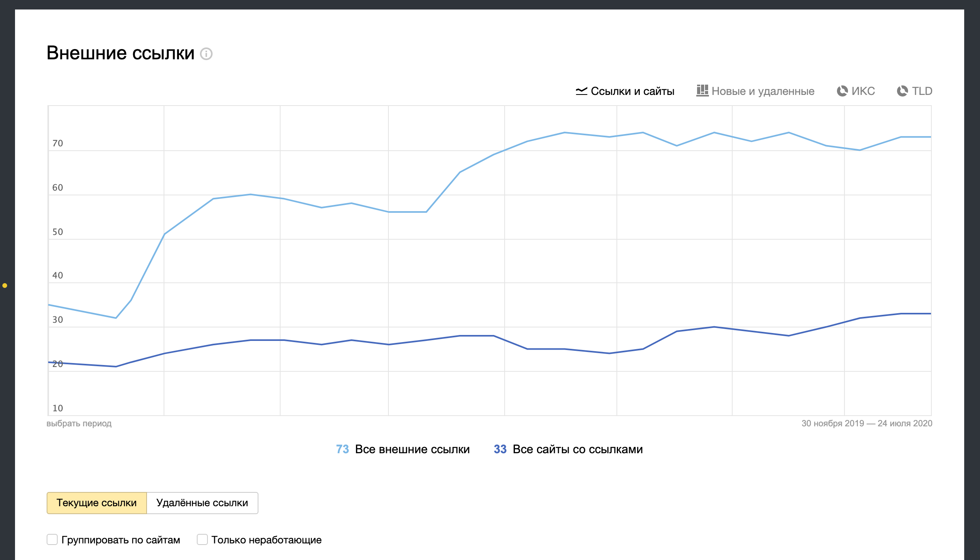Viewport: 980px width, 560px height.
Task: Click the bar chart icon for Новые и удаленные
Action: 702,91
